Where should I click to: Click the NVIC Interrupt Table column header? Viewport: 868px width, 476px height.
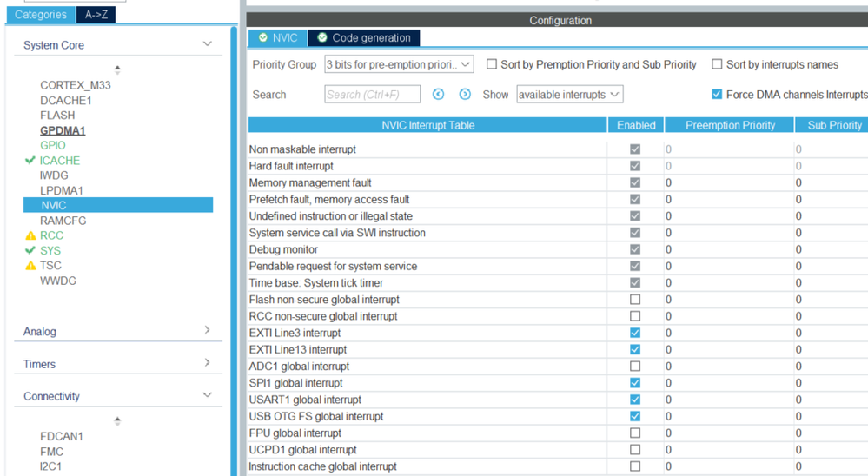[x=427, y=125]
